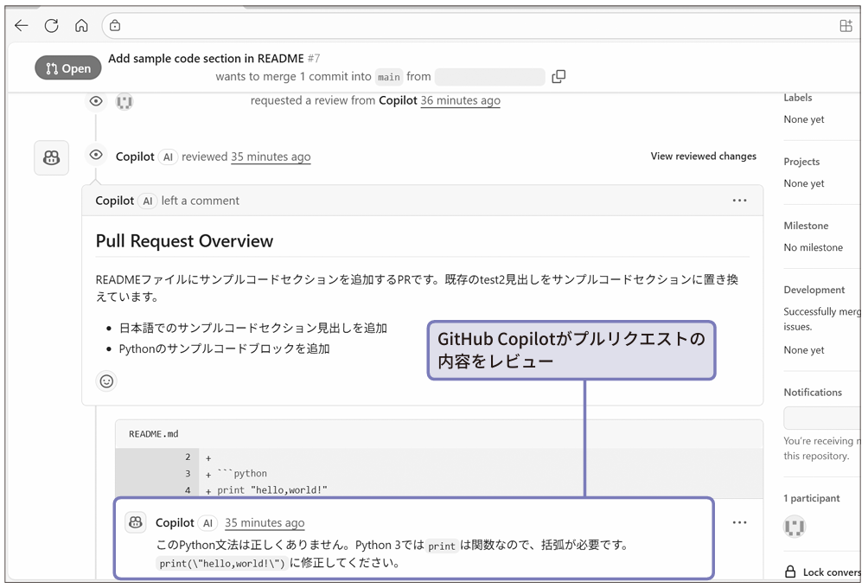Click the Notifications subscribe button
Viewport: 868px width, 588px height.
[x=822, y=418]
